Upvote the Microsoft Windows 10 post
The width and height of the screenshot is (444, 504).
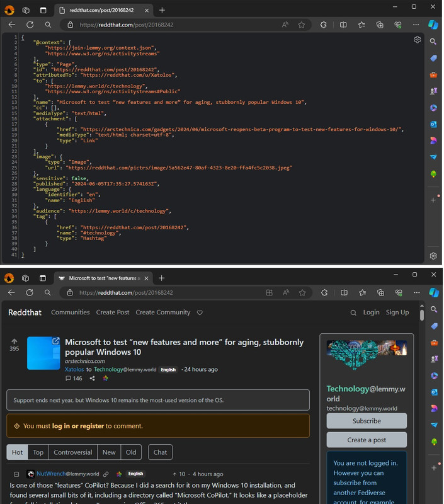[x=14, y=341]
